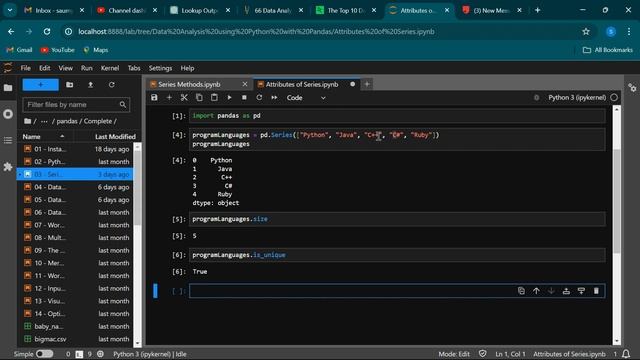Screen dimensions: 640x360
Task: Select the bigmac.csv file
Action: [76, 339]
